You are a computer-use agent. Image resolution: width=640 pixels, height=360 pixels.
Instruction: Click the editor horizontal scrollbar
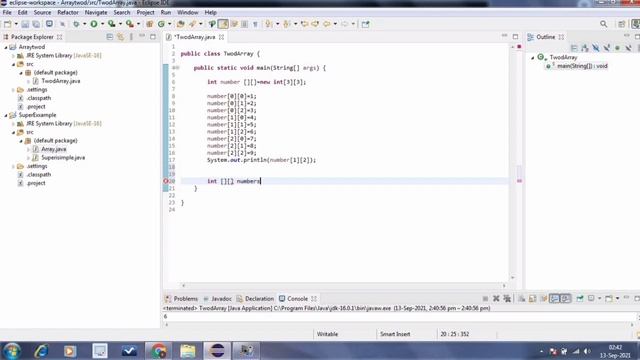(x=344, y=285)
